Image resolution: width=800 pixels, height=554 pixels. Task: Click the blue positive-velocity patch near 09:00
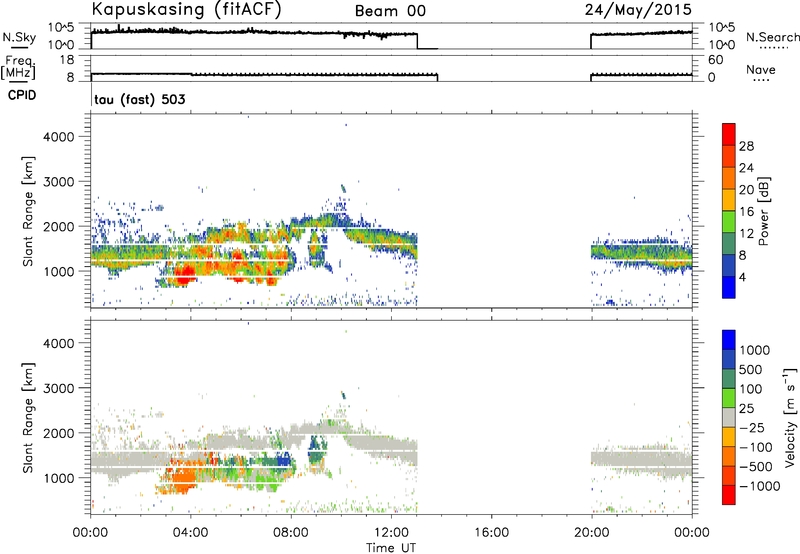(x=317, y=449)
